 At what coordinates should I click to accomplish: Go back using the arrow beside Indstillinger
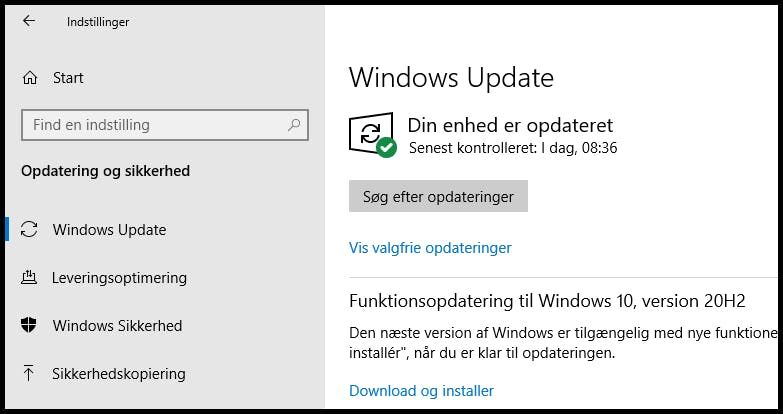tap(29, 20)
